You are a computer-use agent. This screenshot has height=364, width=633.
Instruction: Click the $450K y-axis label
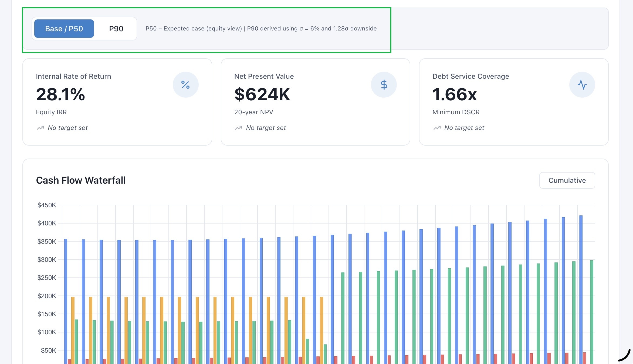[x=47, y=205]
